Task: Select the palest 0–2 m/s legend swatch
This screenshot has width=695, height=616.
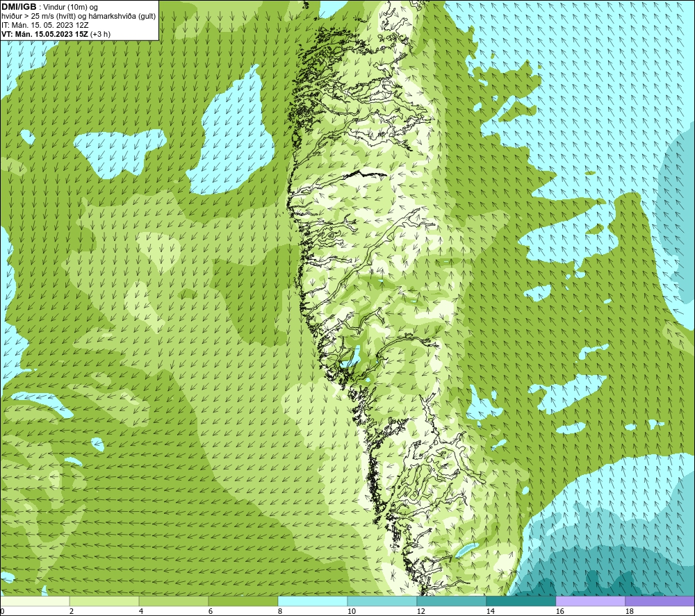Action: [35, 601]
